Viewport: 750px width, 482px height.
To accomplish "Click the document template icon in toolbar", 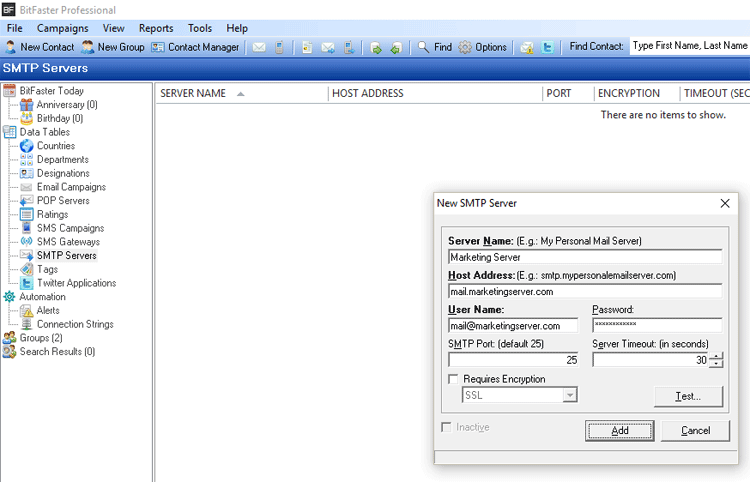I will [x=308, y=47].
